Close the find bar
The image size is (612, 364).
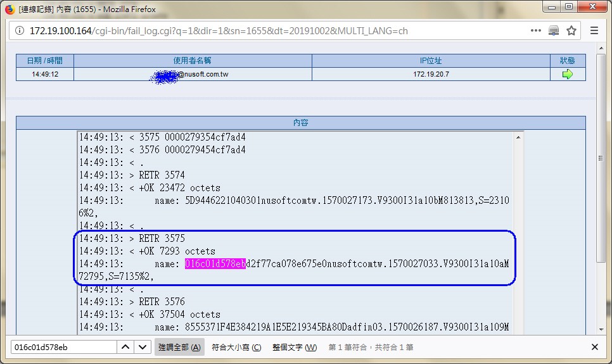pos(594,347)
